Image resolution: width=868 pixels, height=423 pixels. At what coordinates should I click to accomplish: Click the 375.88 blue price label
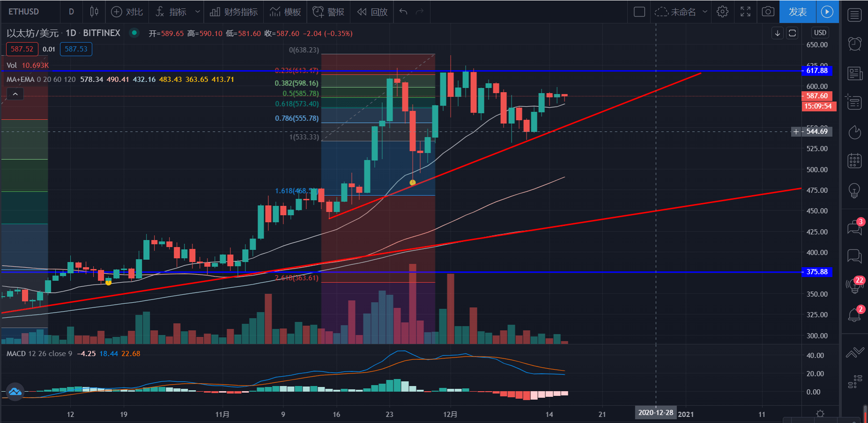coord(817,272)
